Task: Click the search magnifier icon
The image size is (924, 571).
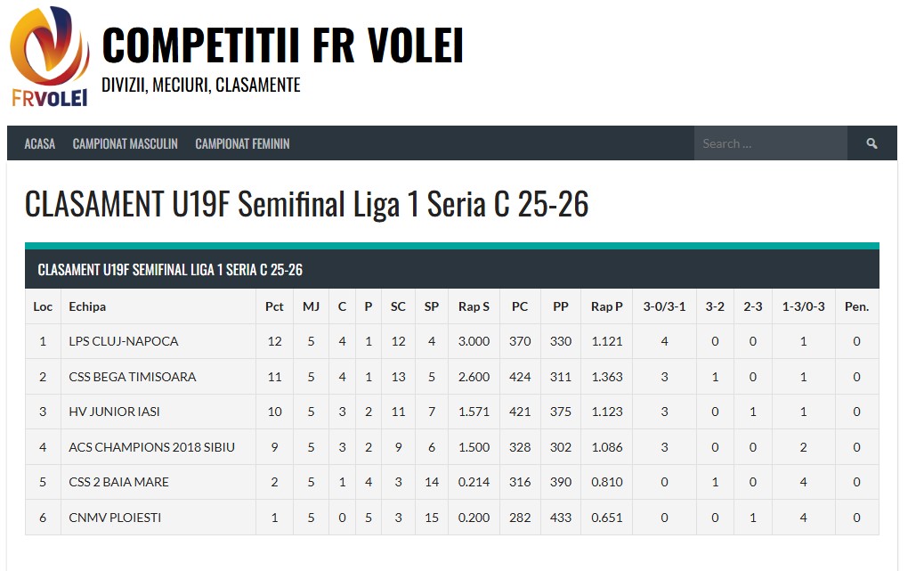Action: pyautogui.click(x=871, y=143)
